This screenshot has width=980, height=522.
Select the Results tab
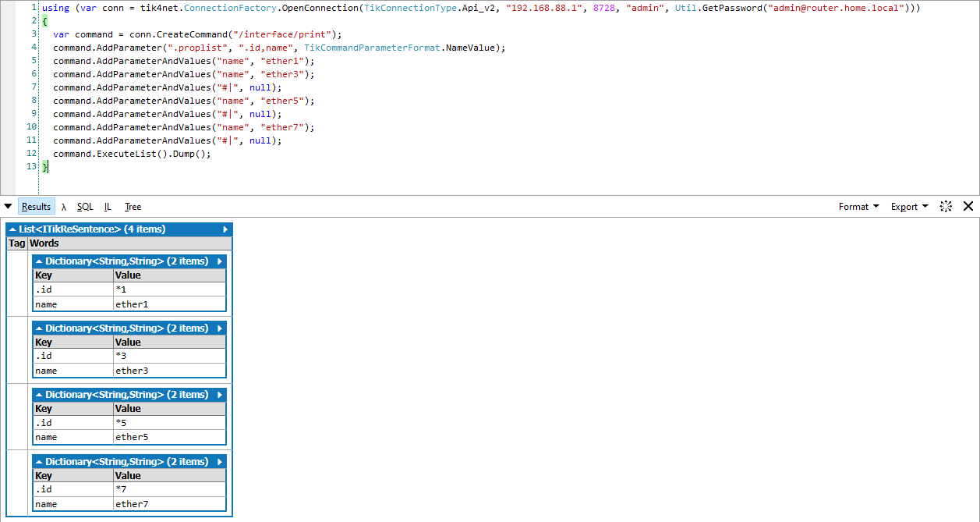coord(36,206)
